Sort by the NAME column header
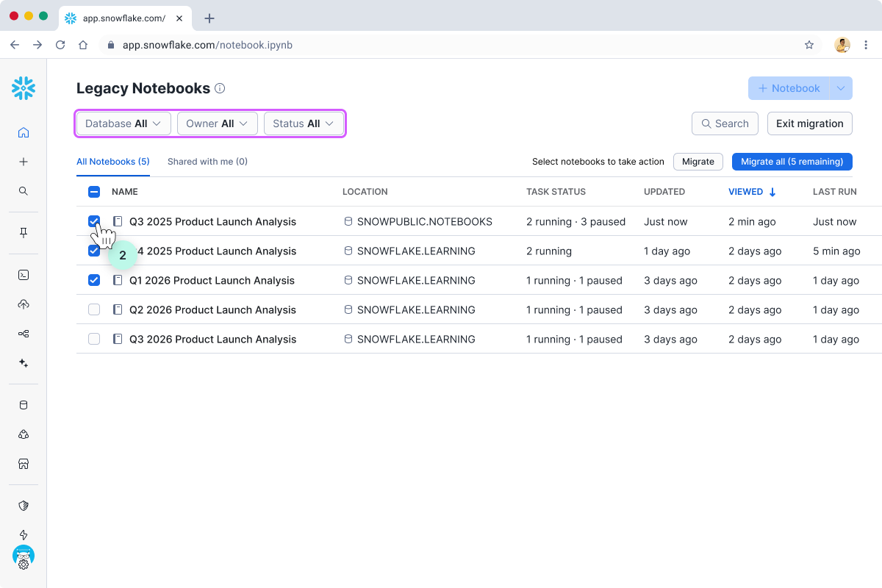Image resolution: width=882 pixels, height=588 pixels. pos(125,192)
